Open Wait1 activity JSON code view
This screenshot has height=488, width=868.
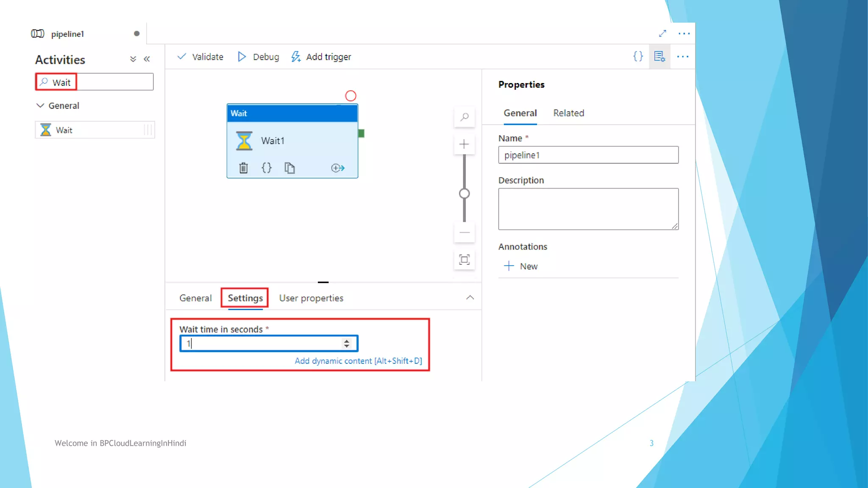click(267, 168)
